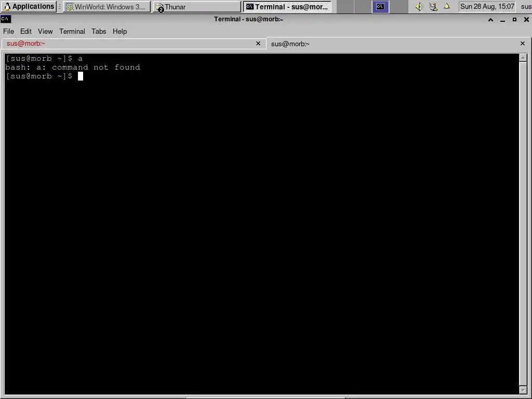Switch to the Thunar taskbar window

tap(197, 7)
